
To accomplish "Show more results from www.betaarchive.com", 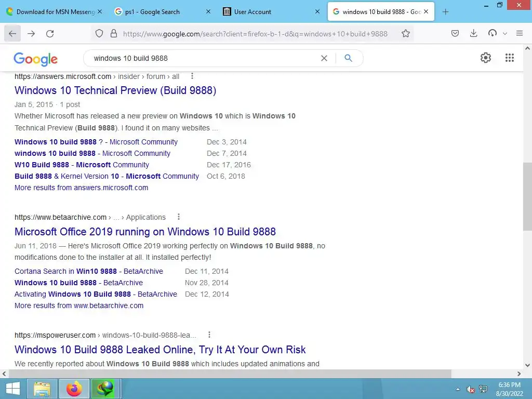I will 79,305.
